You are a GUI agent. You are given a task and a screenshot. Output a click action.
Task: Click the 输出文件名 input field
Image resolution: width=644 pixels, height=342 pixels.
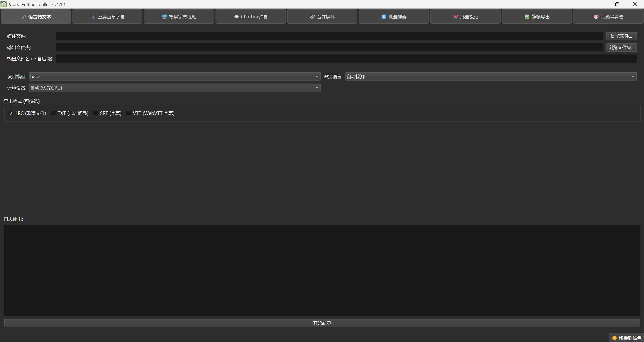[346, 59]
